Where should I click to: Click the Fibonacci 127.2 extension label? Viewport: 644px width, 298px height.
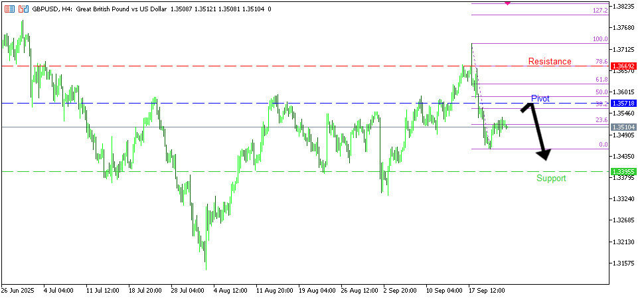click(600, 11)
